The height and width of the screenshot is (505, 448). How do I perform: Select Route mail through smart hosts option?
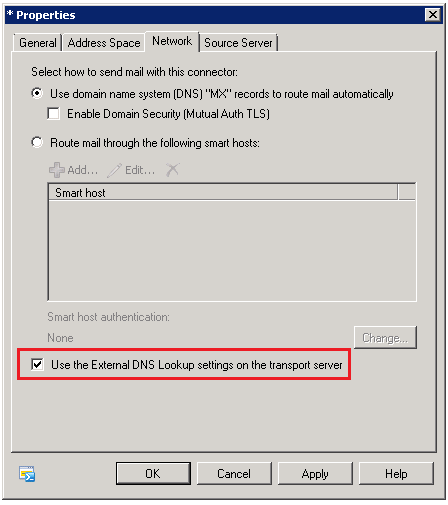tap(37, 142)
